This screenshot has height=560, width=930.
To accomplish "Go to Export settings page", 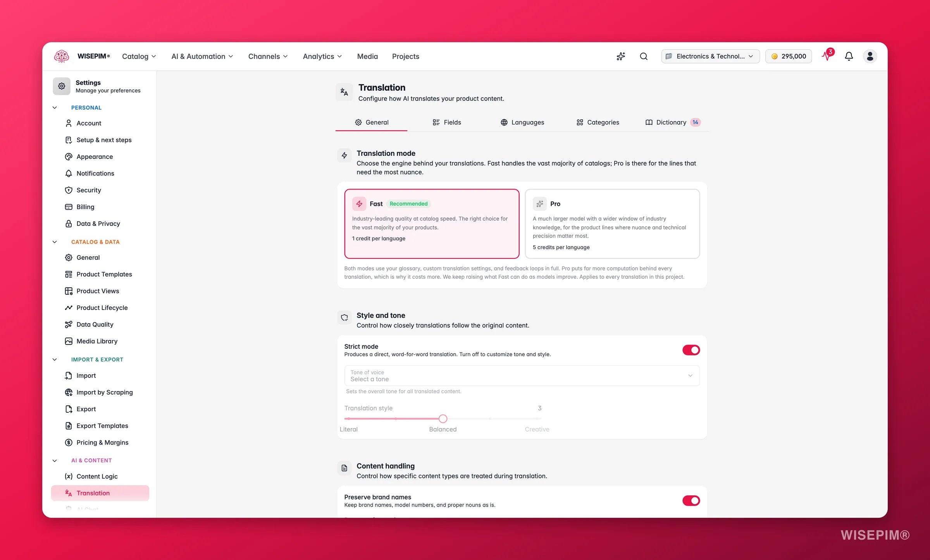I will point(100,409).
